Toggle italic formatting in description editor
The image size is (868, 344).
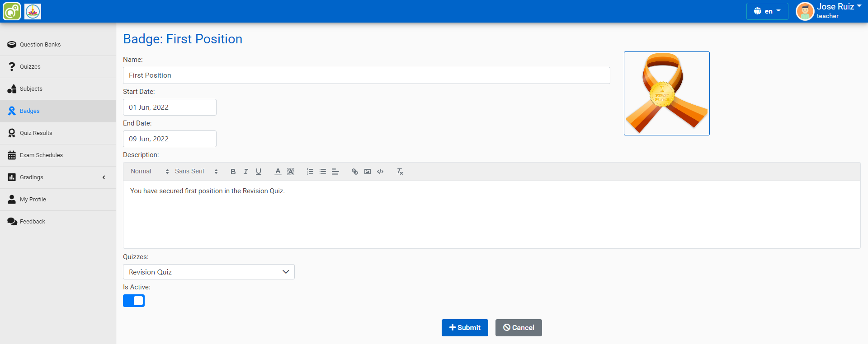245,172
